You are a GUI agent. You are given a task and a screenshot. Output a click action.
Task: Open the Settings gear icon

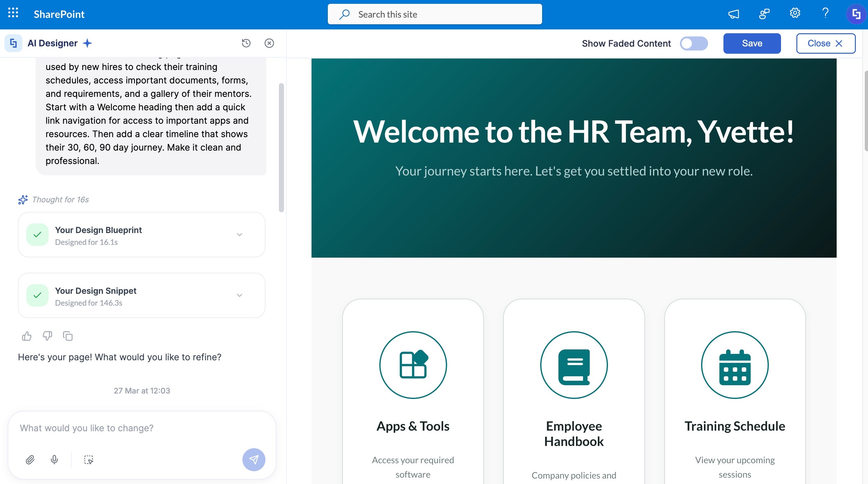click(795, 13)
